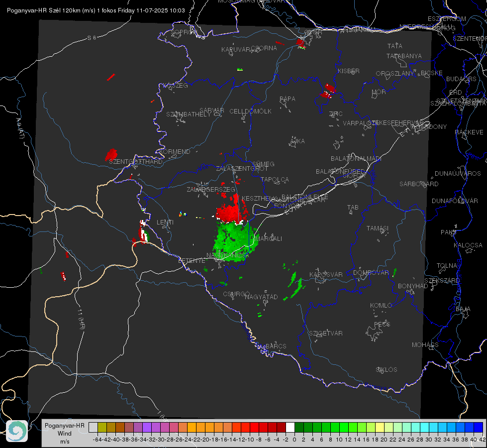Click the SZEKSZÁRD city label
The height and width of the screenshot is (448, 487).
point(442,281)
